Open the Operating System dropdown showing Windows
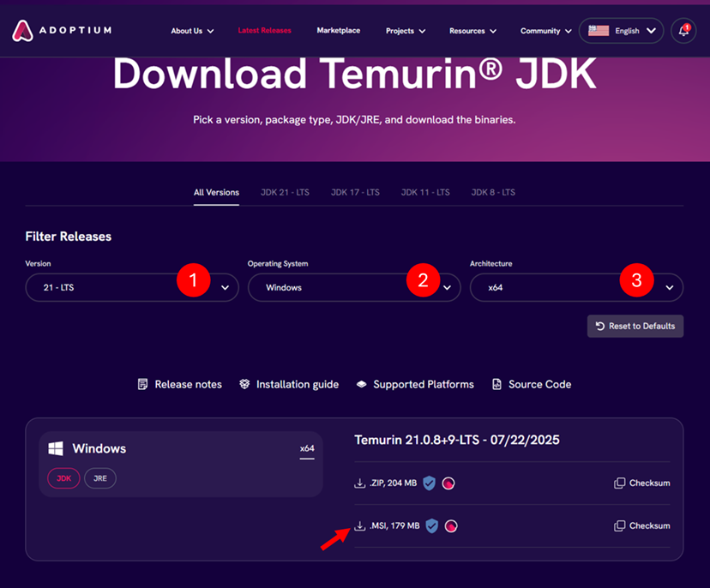 pyautogui.click(x=354, y=287)
